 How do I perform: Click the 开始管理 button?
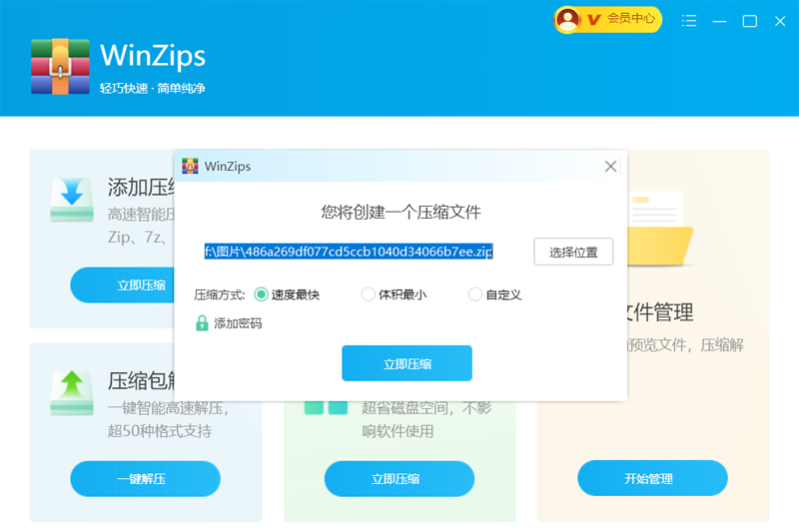(652, 478)
